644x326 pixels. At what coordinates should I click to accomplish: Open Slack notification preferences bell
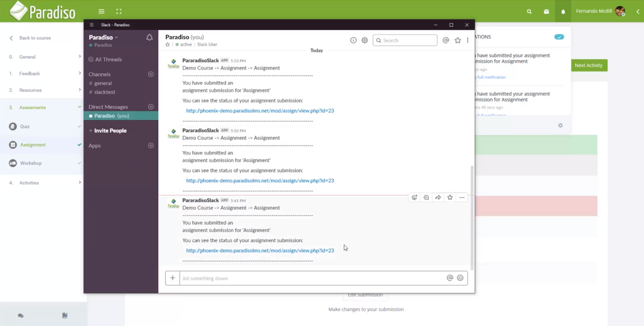click(x=150, y=37)
